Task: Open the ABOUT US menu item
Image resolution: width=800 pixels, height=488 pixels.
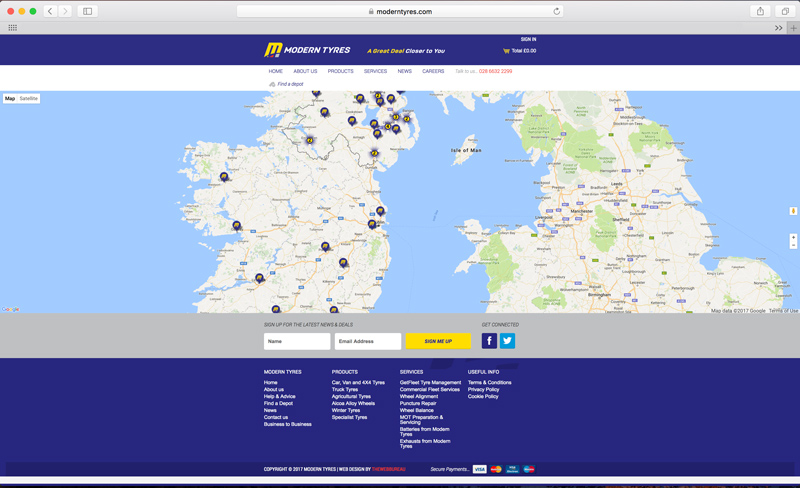Action: click(x=305, y=71)
